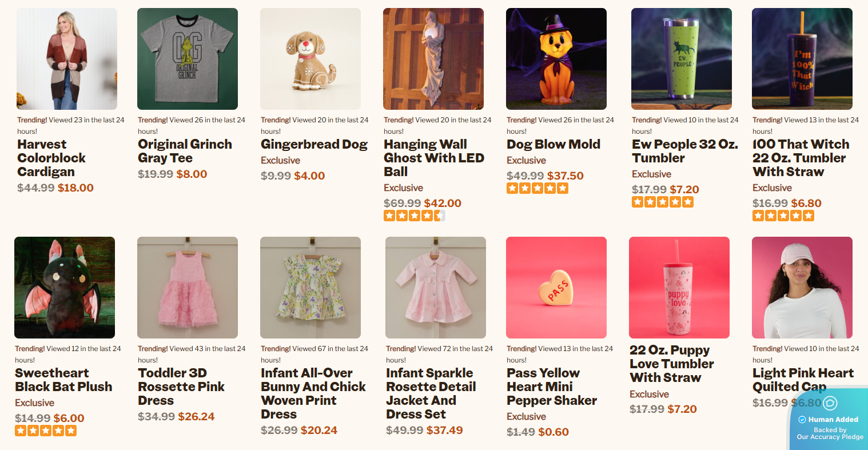The width and height of the screenshot is (868, 450).
Task: Open Infant Sparkle Rosette Detail Jacket link
Action: point(431,393)
